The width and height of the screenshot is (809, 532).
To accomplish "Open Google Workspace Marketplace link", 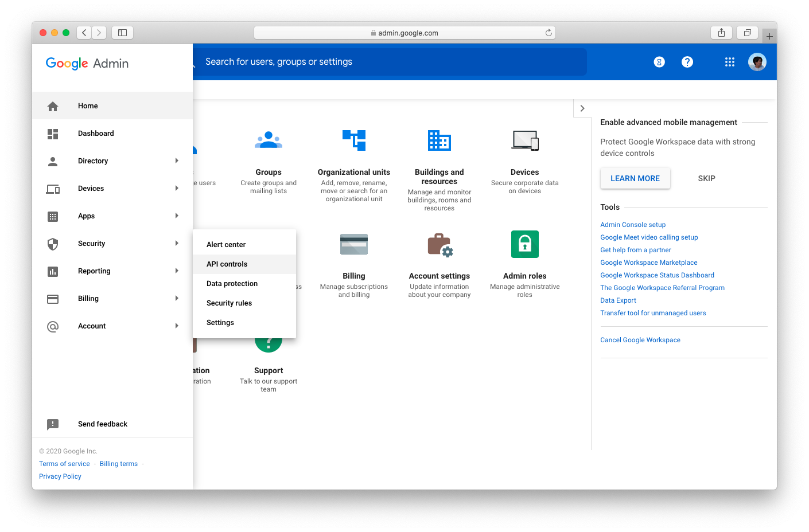I will click(649, 263).
